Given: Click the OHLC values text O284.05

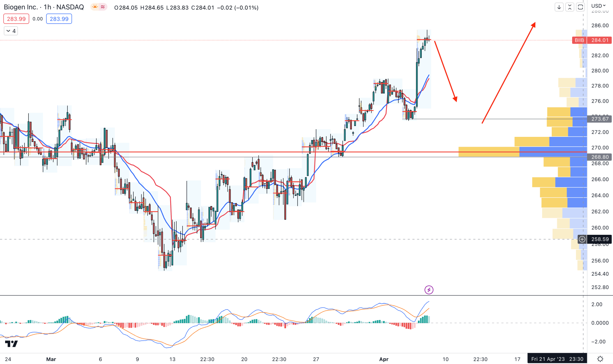Looking at the screenshot, I should tap(126, 8).
